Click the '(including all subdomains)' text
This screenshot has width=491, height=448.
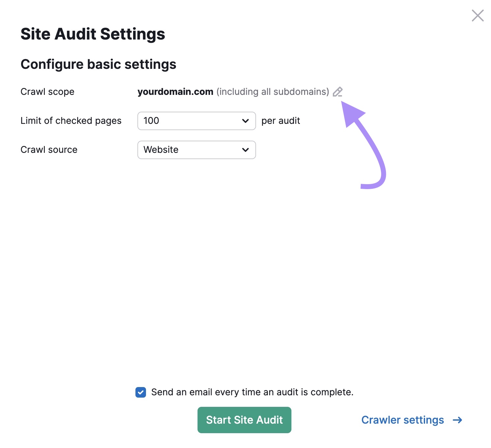pos(273,92)
